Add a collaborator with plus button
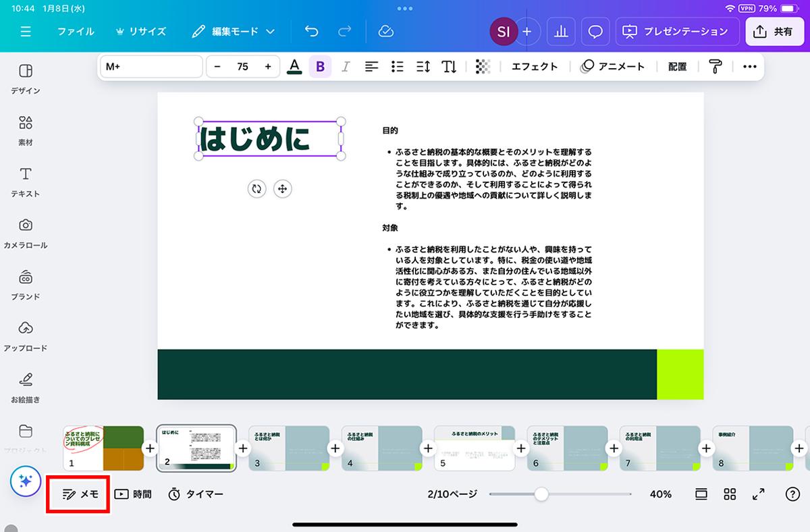This screenshot has height=532, width=810. click(527, 32)
